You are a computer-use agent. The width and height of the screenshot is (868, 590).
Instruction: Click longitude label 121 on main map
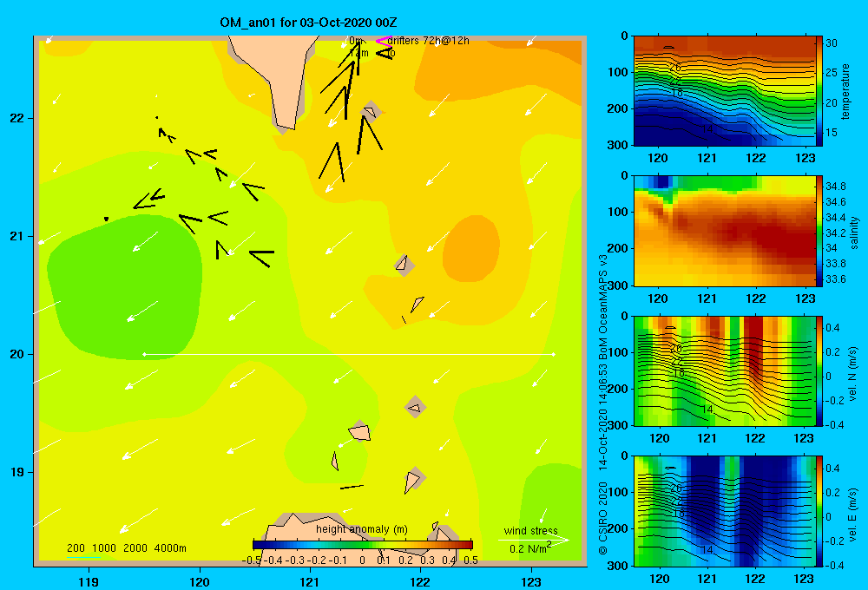coord(310,581)
